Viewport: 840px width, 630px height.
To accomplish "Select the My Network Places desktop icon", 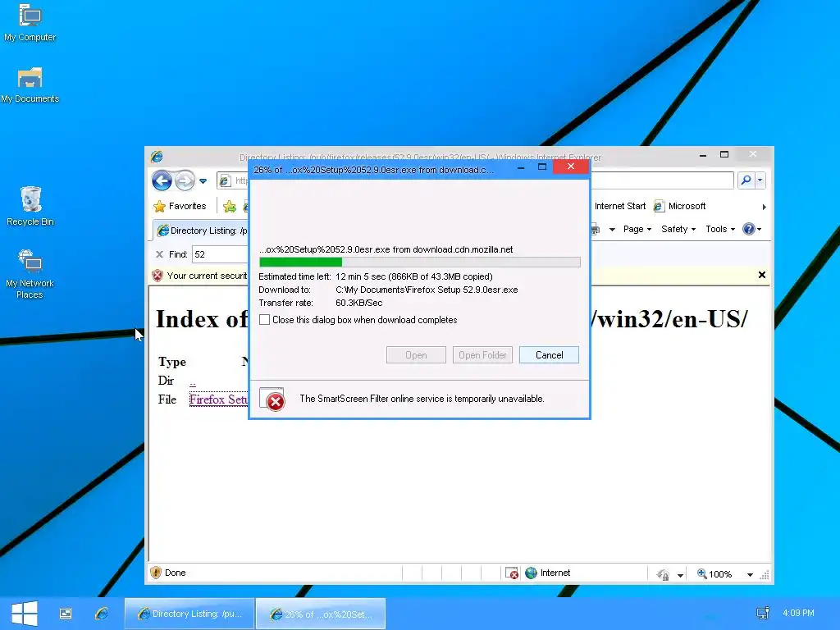I will click(30, 274).
